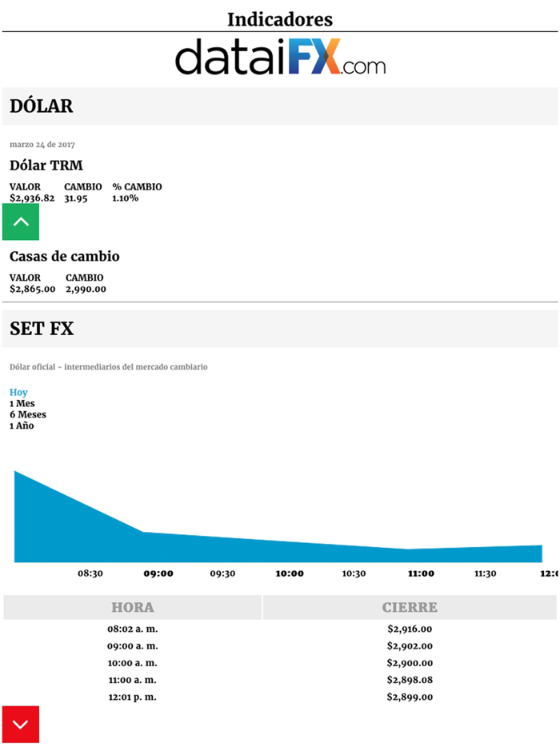Click the "Indicadores" page title
The image size is (560, 747).
click(x=280, y=19)
